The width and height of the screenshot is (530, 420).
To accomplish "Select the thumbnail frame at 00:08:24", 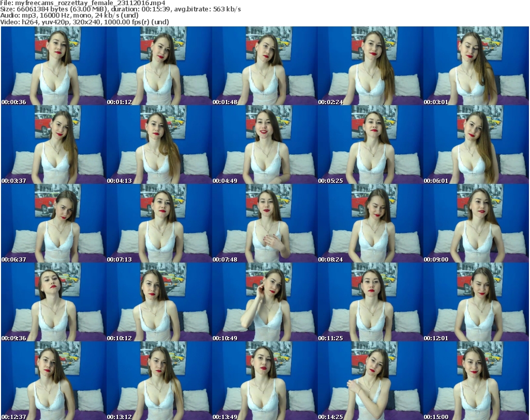I will click(370, 224).
